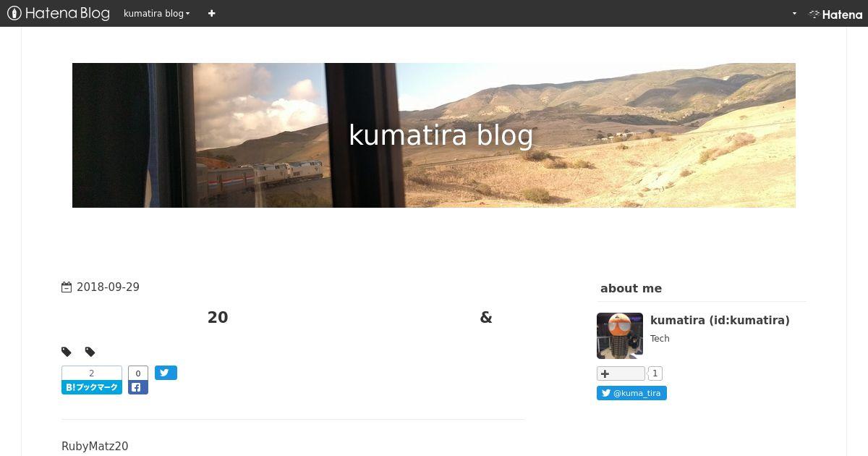View the subscriber count 1
Image resolution: width=868 pixels, height=456 pixels.
point(655,373)
